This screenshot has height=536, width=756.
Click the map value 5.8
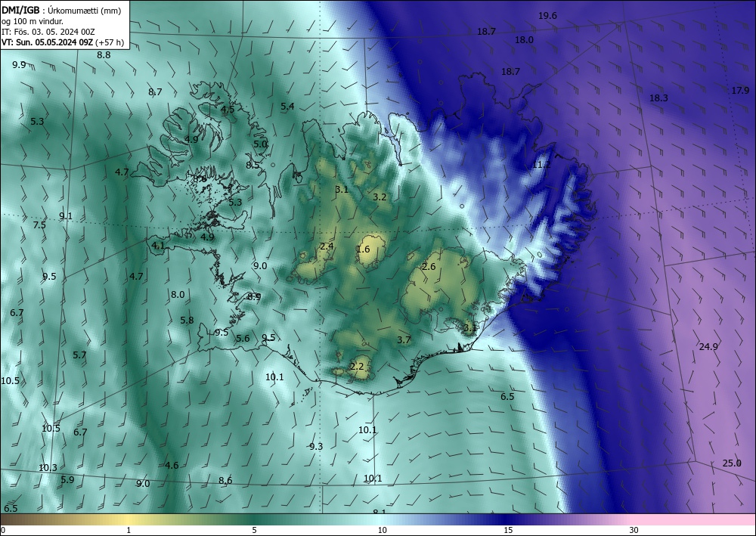point(187,320)
